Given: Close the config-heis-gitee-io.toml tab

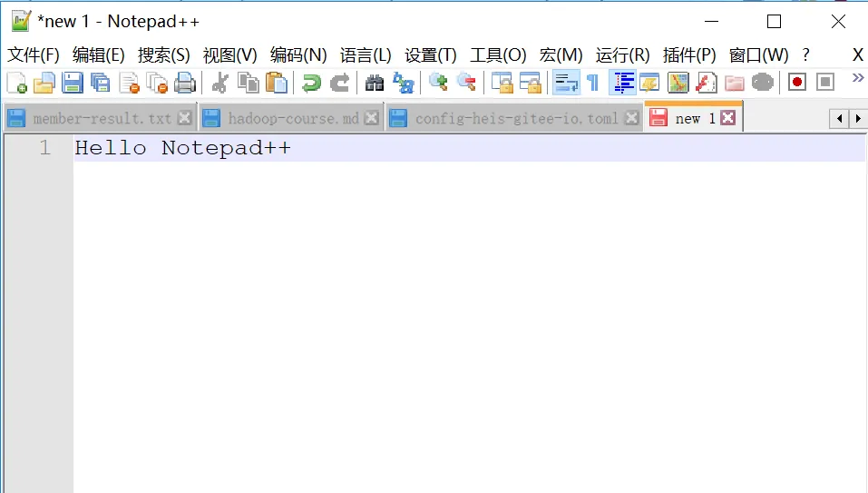Looking at the screenshot, I should tap(631, 118).
